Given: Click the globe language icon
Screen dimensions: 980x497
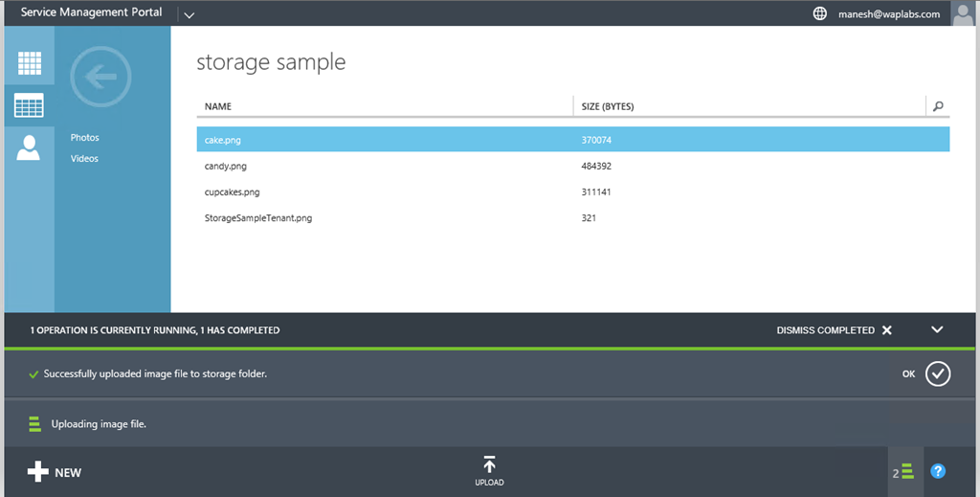Looking at the screenshot, I should 819,13.
